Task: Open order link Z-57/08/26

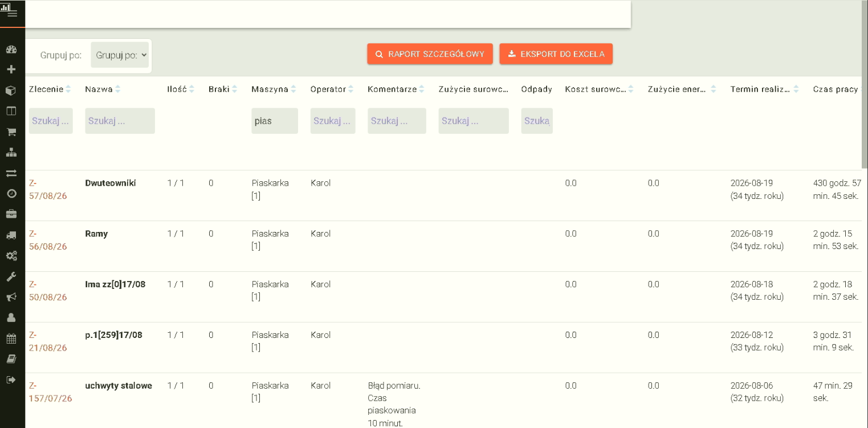Action: 48,189
